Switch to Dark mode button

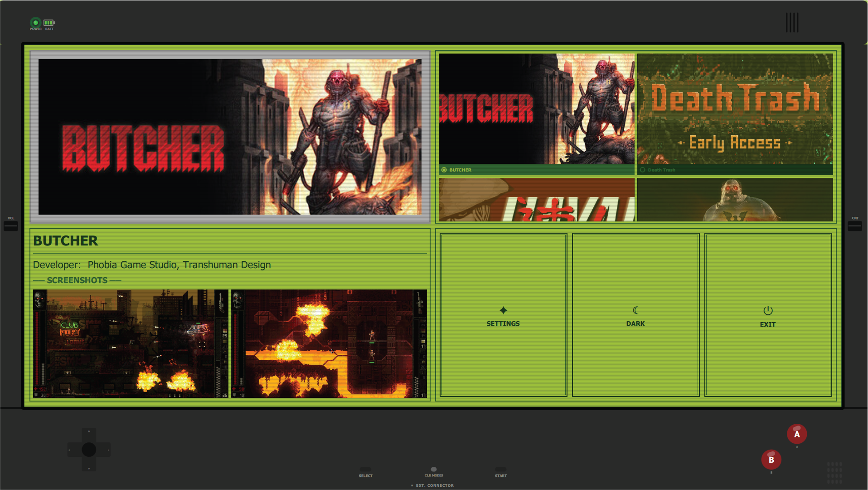point(635,315)
